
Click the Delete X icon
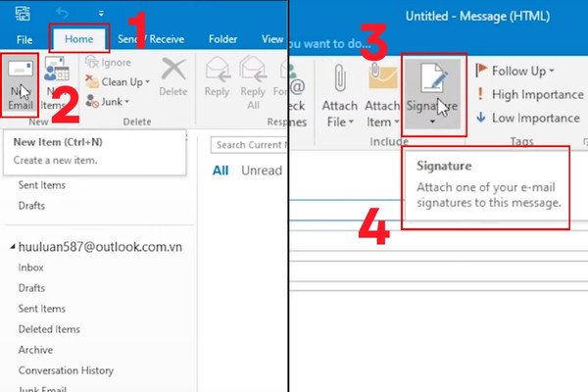click(173, 70)
